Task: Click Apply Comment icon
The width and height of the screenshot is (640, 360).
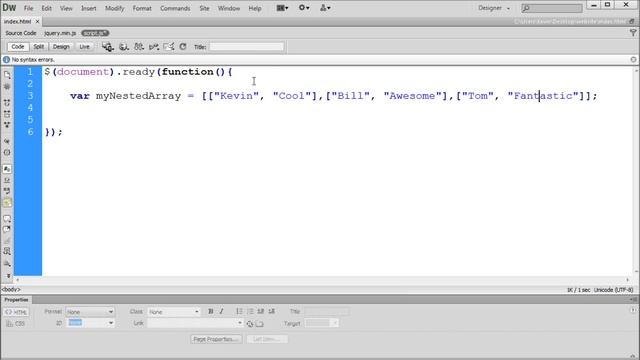Action: pos(7,219)
